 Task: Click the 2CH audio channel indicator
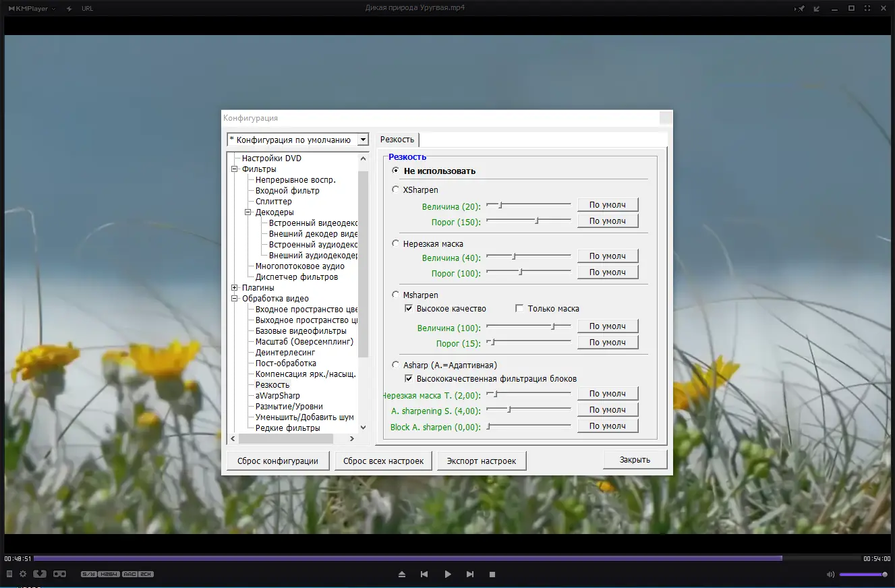[146, 574]
